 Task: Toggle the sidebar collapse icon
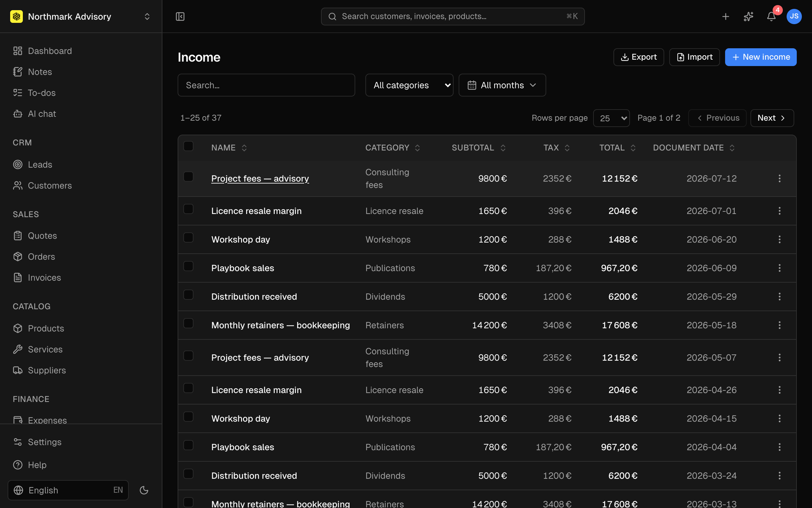[x=180, y=17]
